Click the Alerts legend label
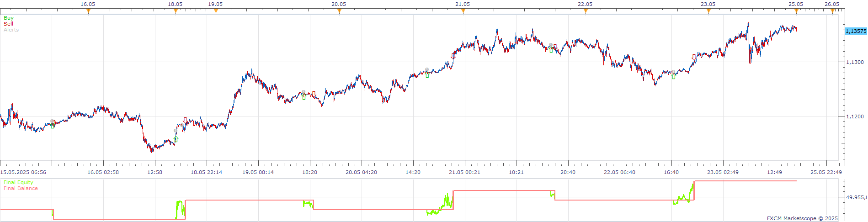This screenshot has height=222, width=868. coord(11,30)
